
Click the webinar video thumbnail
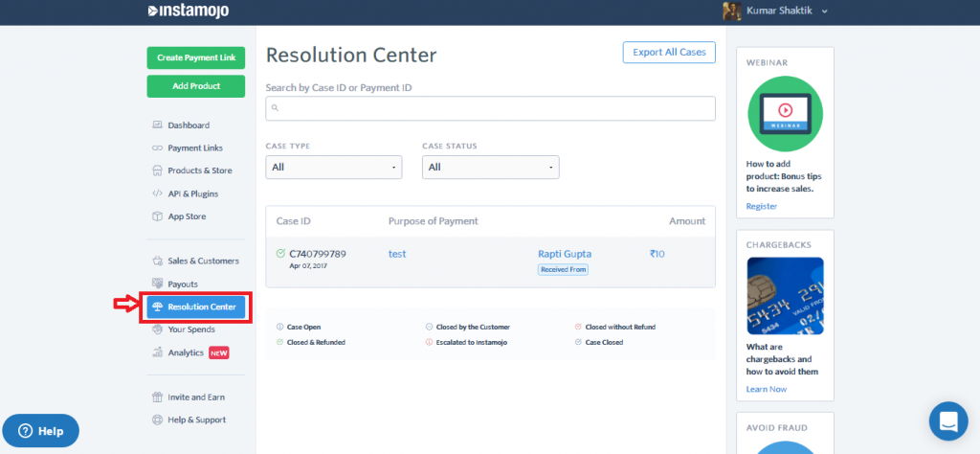(x=785, y=114)
